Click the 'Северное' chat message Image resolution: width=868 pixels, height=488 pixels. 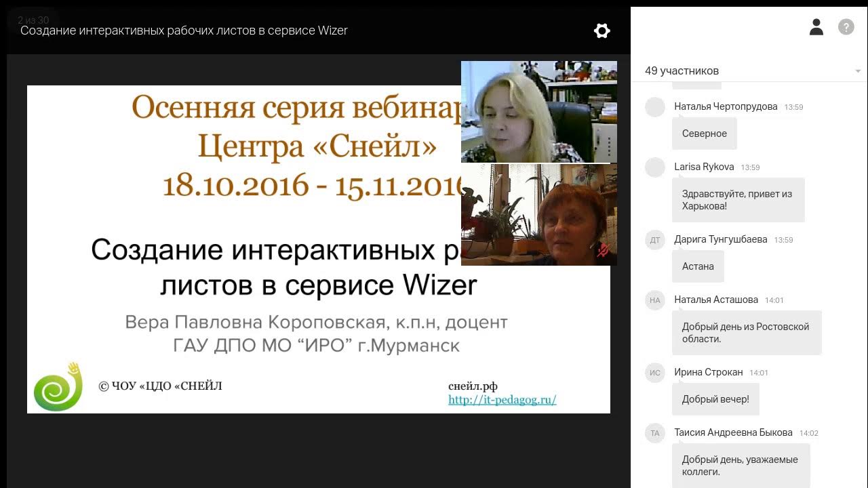[705, 134]
